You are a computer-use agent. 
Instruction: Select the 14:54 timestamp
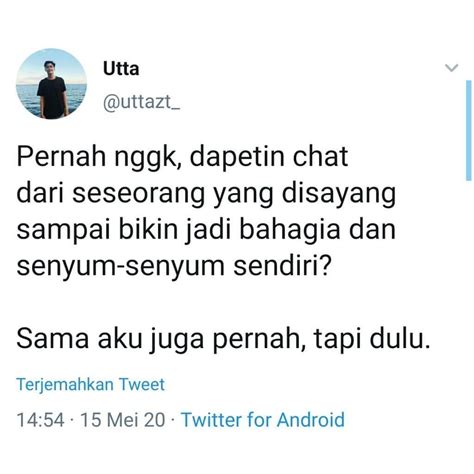(40, 420)
